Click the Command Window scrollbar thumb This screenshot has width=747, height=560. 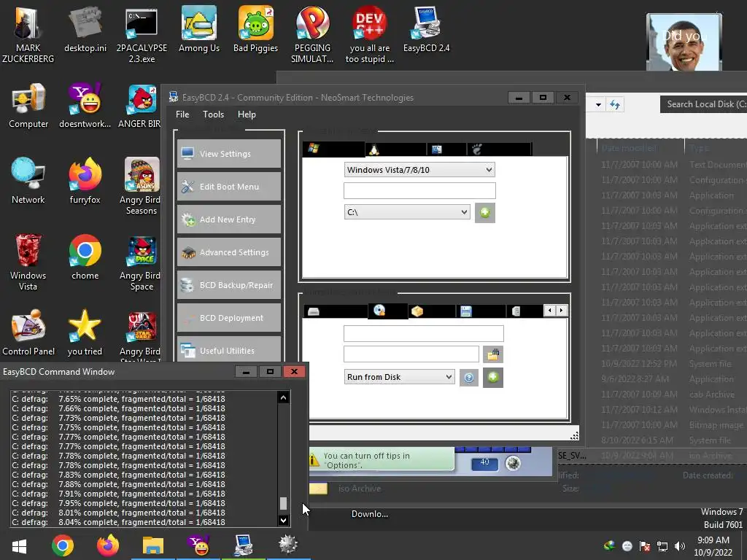pos(283,504)
